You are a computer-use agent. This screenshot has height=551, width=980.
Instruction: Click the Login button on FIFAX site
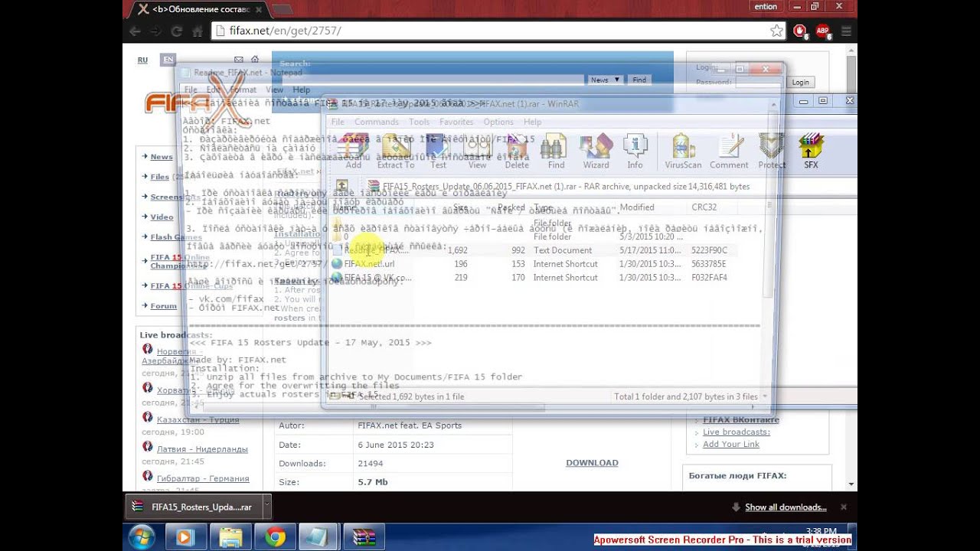point(800,82)
